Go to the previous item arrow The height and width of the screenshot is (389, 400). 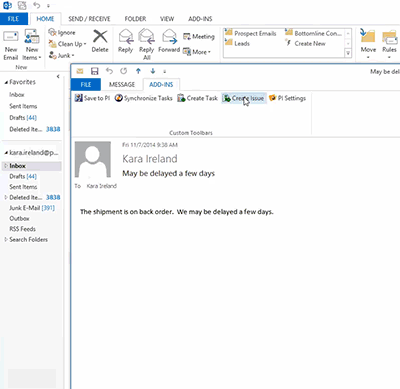(138, 71)
